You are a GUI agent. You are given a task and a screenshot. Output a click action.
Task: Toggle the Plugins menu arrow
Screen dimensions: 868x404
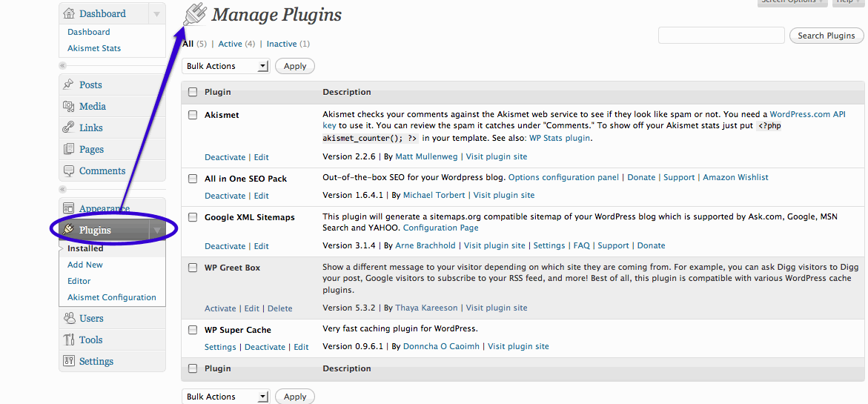pos(157,230)
